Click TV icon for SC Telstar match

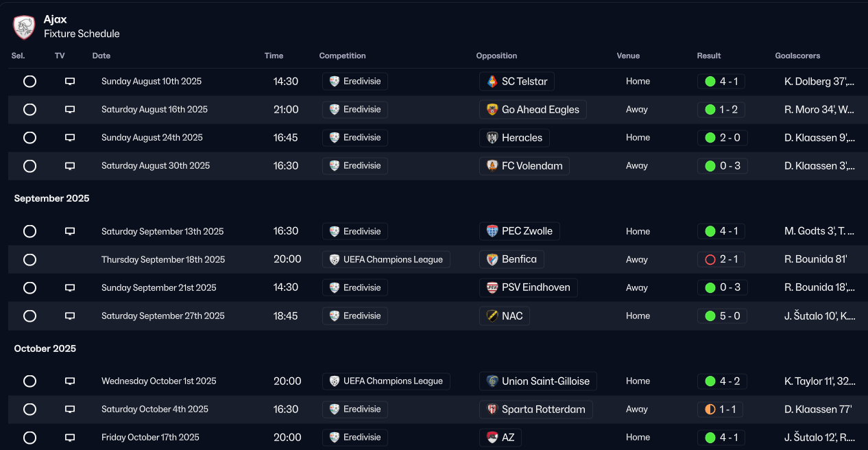coord(70,82)
